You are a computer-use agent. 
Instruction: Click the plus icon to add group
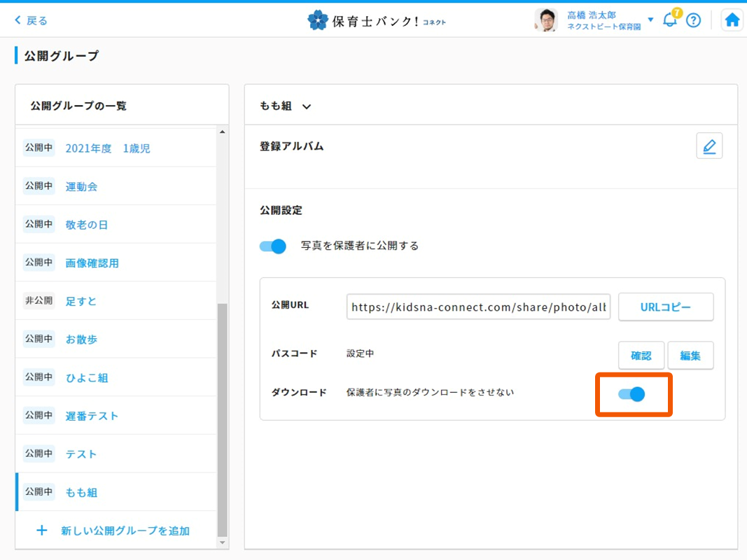[42, 531]
